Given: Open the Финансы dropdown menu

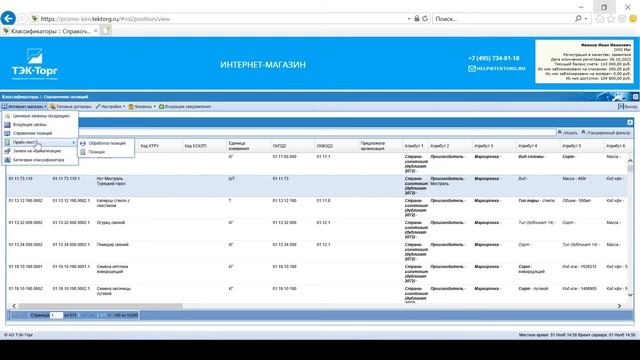Looking at the screenshot, I should click(142, 107).
